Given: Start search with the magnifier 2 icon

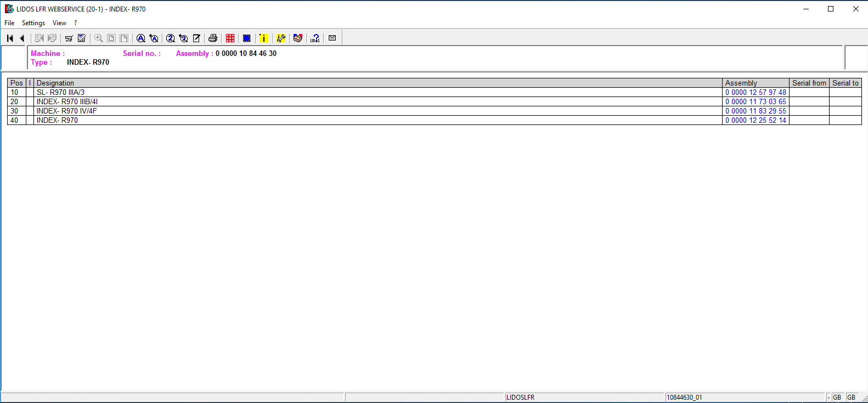Looking at the screenshot, I should [171, 38].
